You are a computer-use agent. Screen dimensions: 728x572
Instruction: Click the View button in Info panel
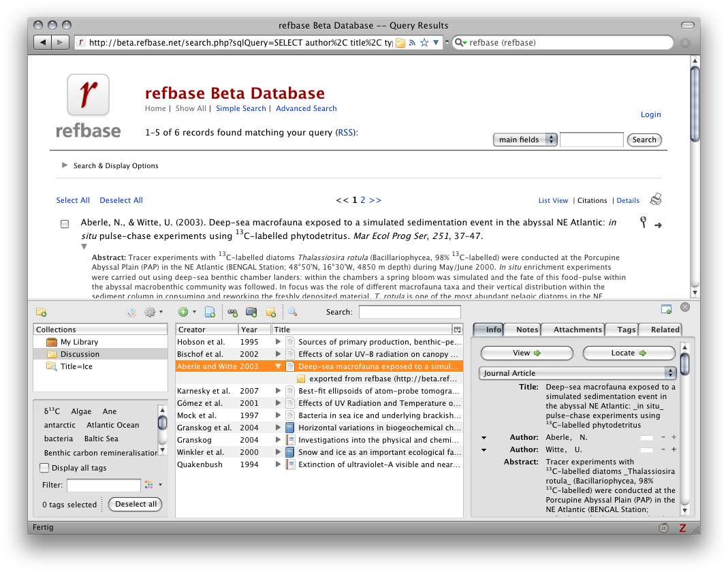(526, 353)
